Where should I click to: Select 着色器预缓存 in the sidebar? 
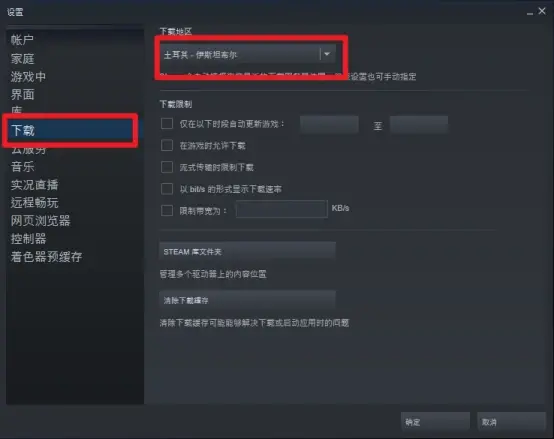(x=46, y=257)
